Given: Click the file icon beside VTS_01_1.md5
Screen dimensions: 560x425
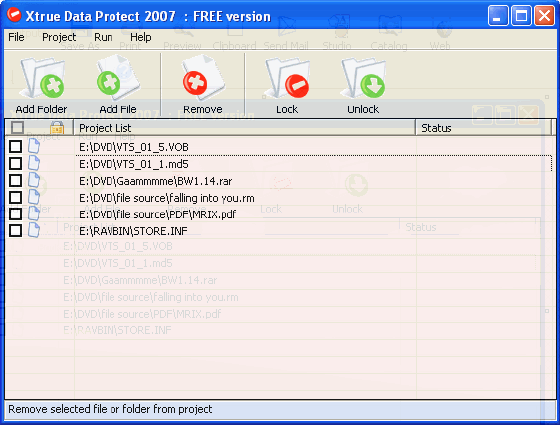Looking at the screenshot, I should [x=34, y=163].
